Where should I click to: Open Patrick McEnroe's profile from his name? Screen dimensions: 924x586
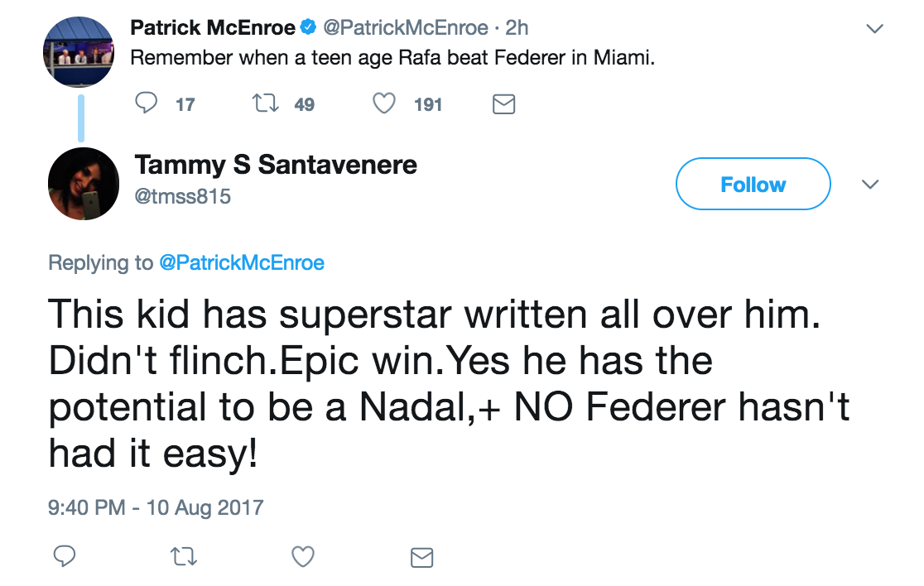213,28
